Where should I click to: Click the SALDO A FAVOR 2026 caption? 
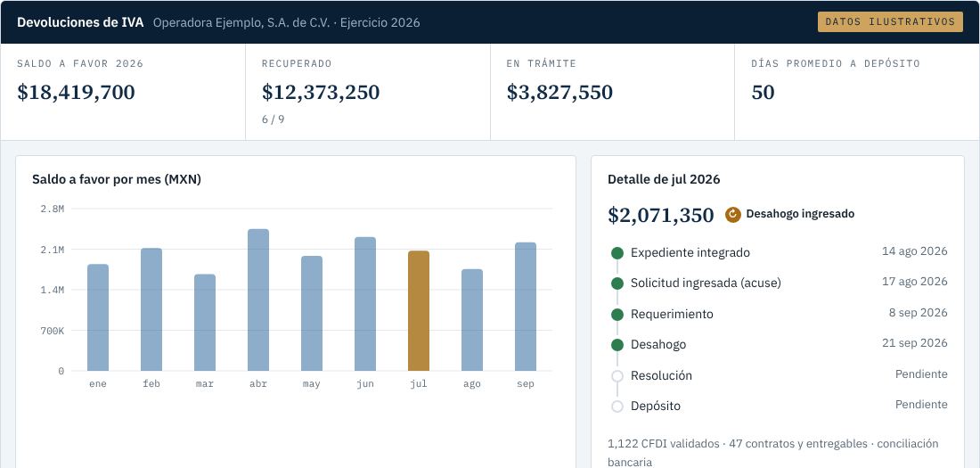(x=80, y=64)
